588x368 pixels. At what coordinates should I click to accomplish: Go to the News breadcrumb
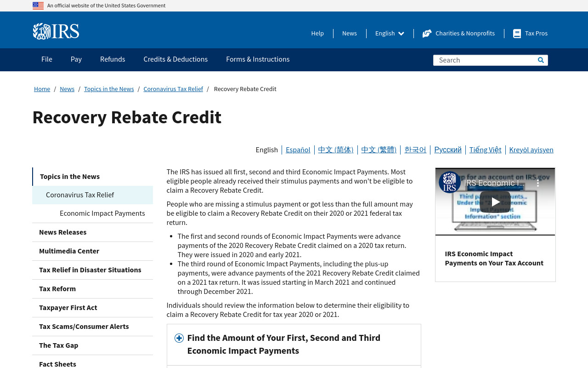click(x=67, y=89)
